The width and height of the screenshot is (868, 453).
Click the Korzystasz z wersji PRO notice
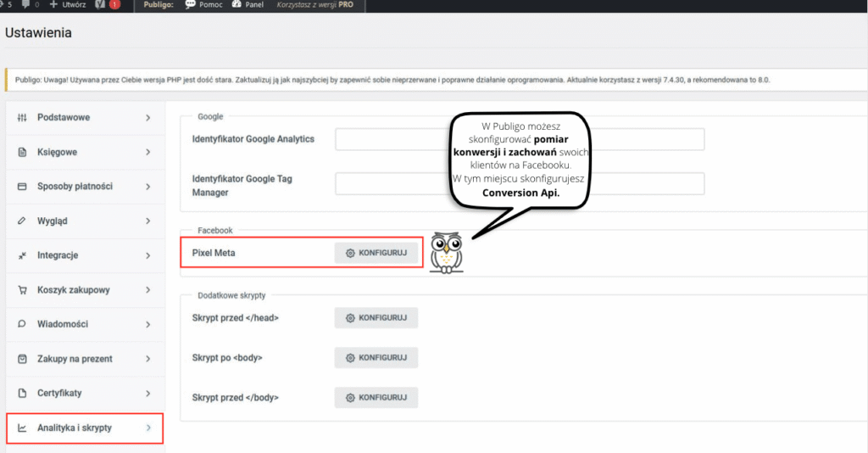coord(315,4)
